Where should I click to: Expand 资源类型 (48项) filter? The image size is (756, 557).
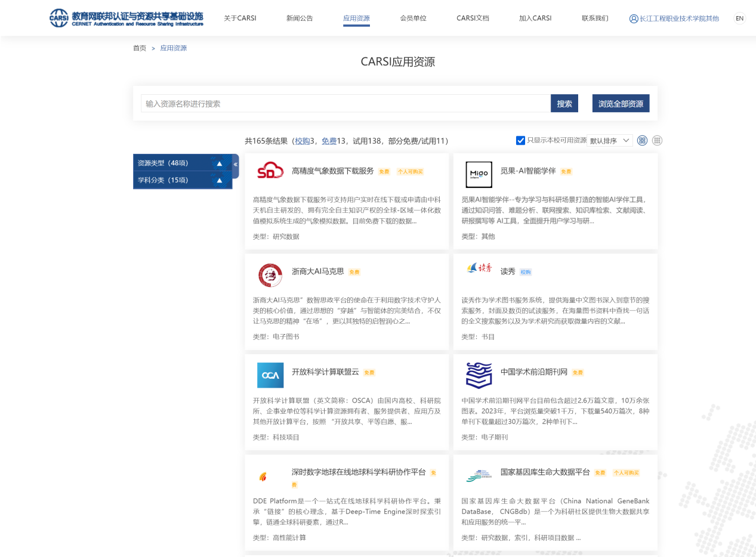click(183, 163)
